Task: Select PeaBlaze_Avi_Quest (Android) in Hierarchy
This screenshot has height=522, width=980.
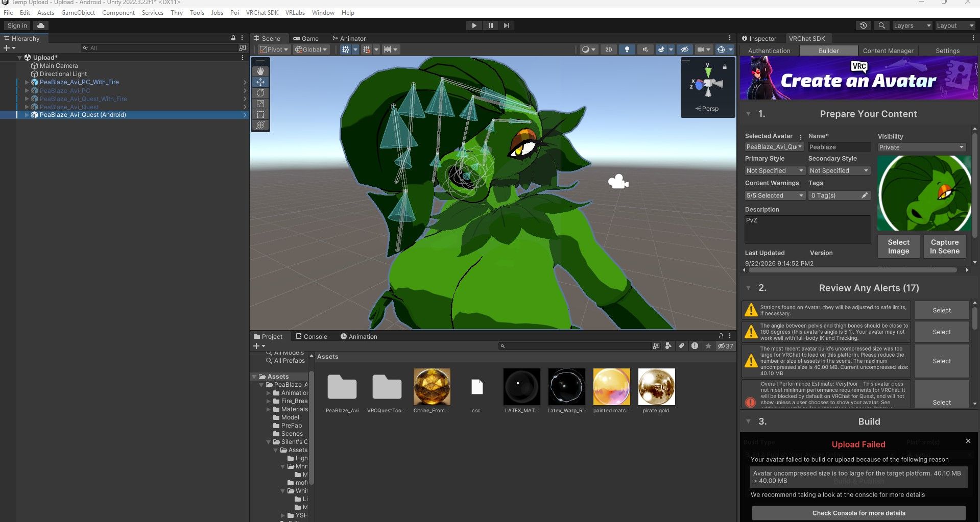Action: pyautogui.click(x=83, y=115)
